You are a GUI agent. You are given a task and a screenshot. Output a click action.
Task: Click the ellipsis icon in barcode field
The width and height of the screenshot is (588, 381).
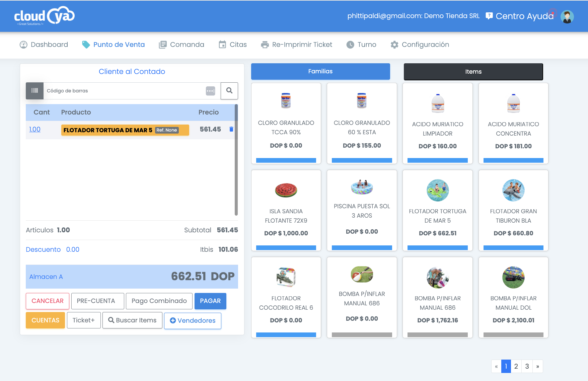210,91
